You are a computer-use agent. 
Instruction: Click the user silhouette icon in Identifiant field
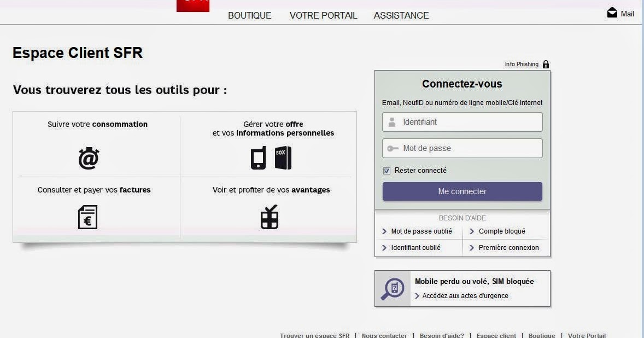pyautogui.click(x=392, y=122)
